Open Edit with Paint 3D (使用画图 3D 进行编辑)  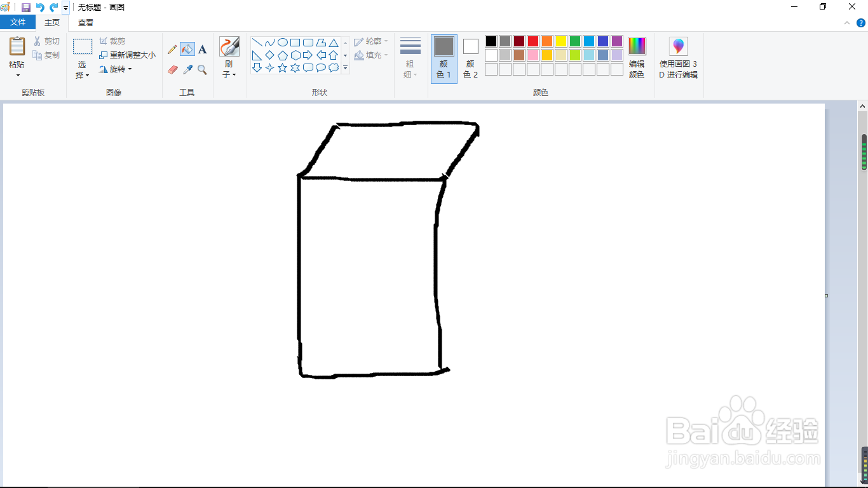click(x=679, y=58)
